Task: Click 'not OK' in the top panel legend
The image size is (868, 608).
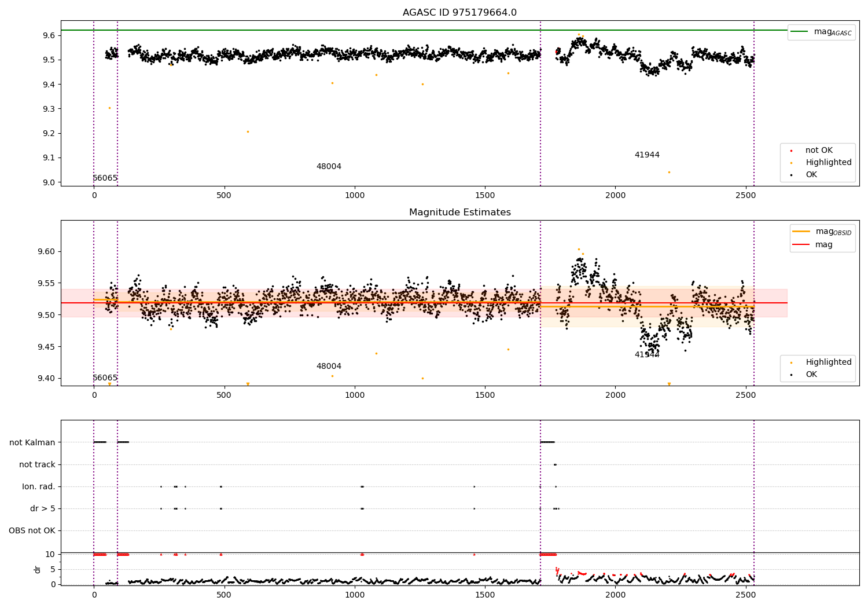Action: pyautogui.click(x=819, y=151)
